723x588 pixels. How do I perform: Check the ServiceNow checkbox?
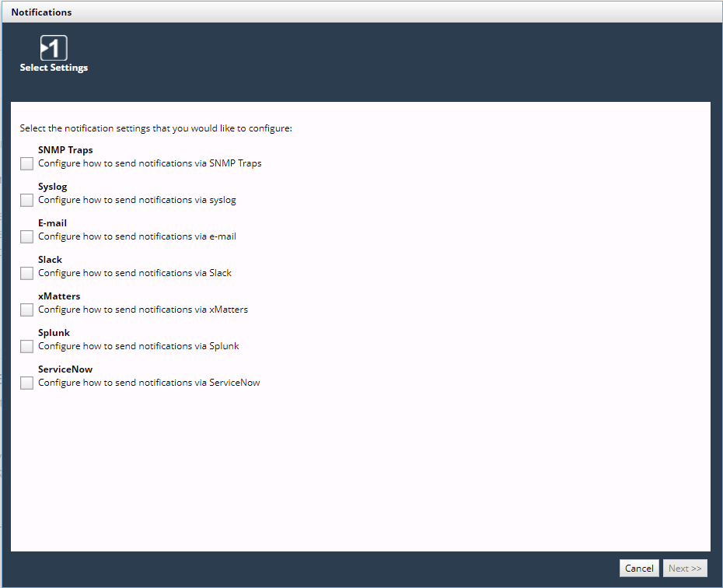tap(27, 383)
